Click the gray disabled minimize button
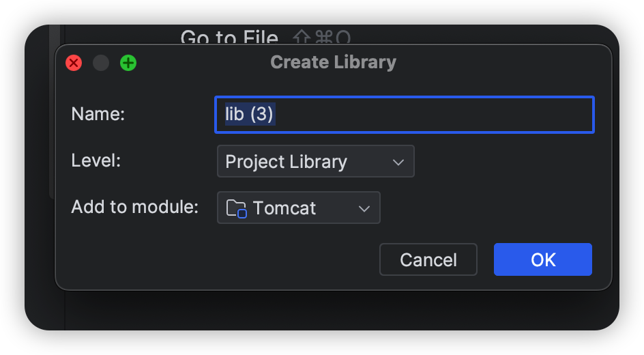 coord(101,63)
